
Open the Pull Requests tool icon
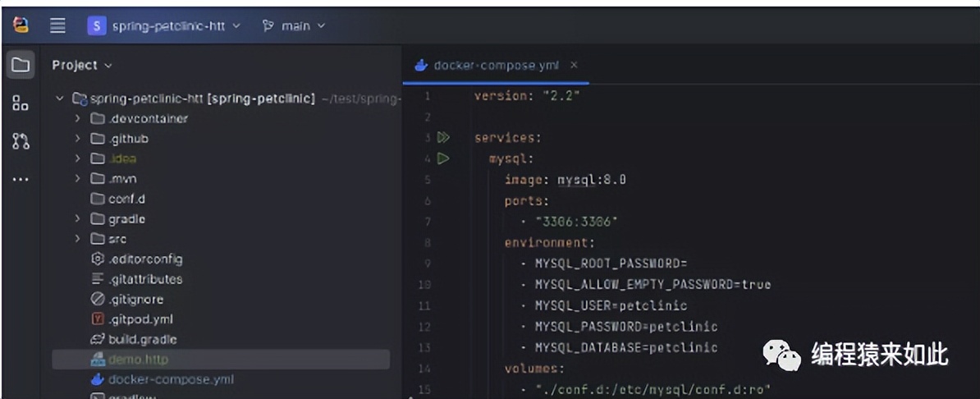[x=21, y=140]
